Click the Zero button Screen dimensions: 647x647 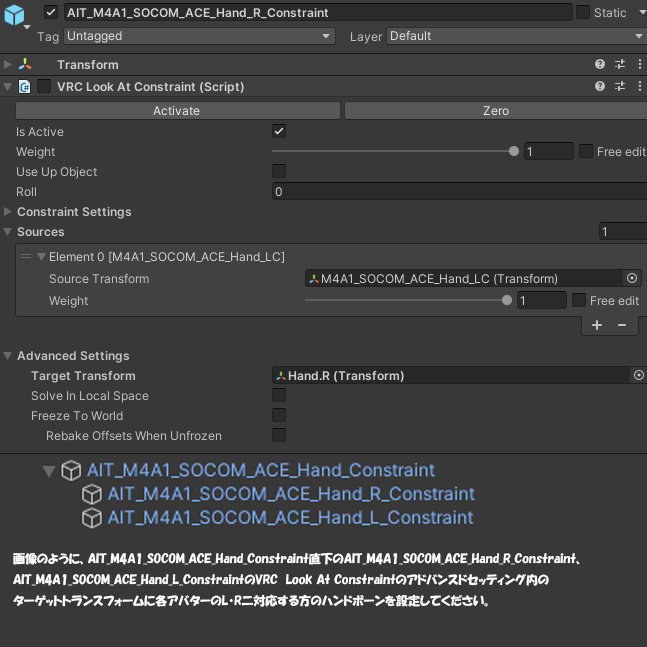pos(496,111)
